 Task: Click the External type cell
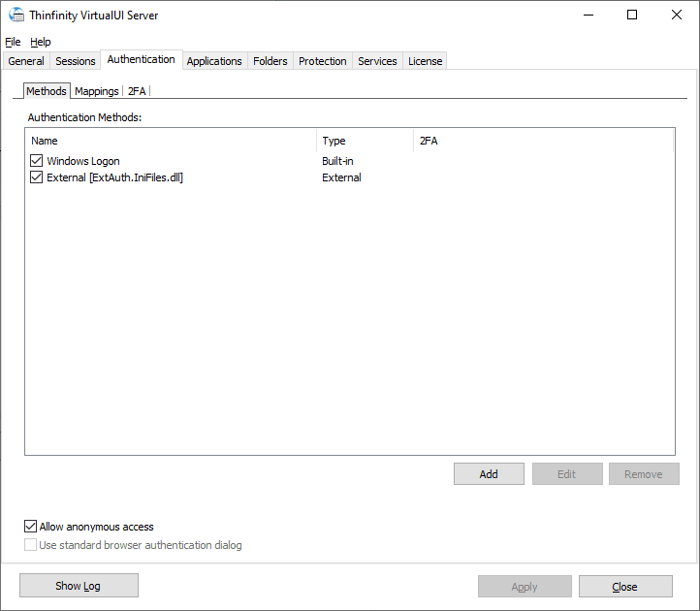[x=341, y=177]
